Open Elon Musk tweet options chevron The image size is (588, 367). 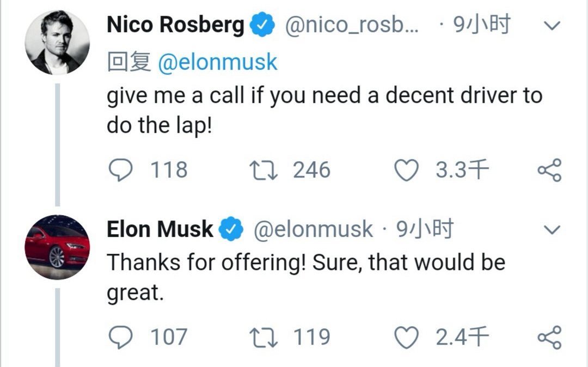(x=552, y=230)
